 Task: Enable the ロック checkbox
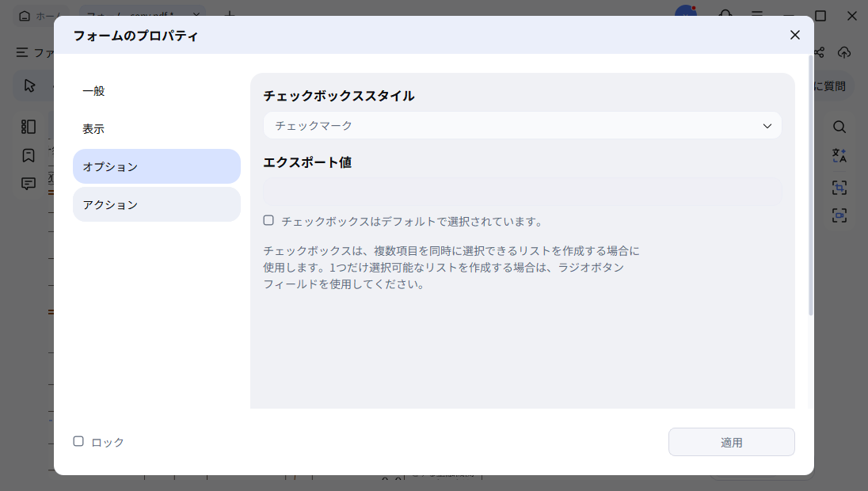point(78,441)
